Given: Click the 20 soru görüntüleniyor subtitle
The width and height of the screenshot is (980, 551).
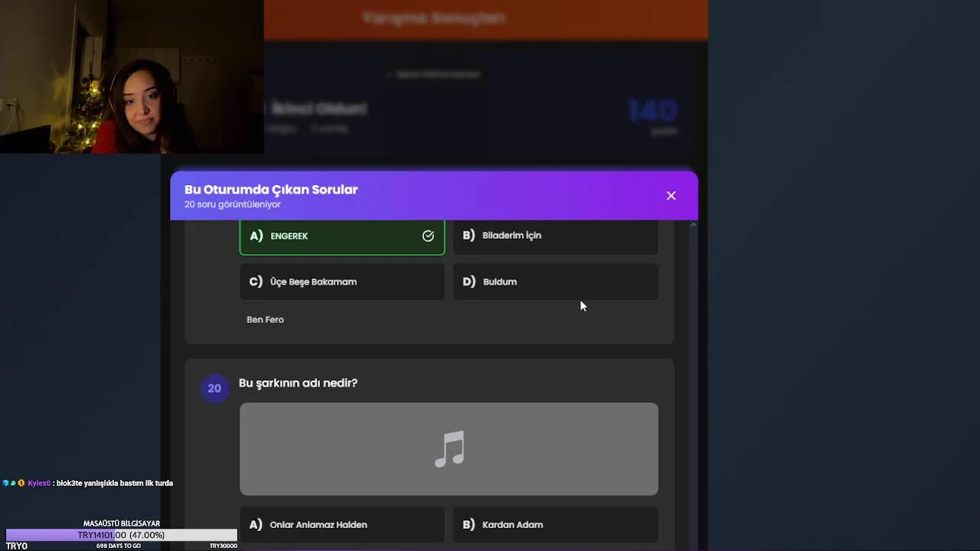Looking at the screenshot, I should pyautogui.click(x=232, y=204).
